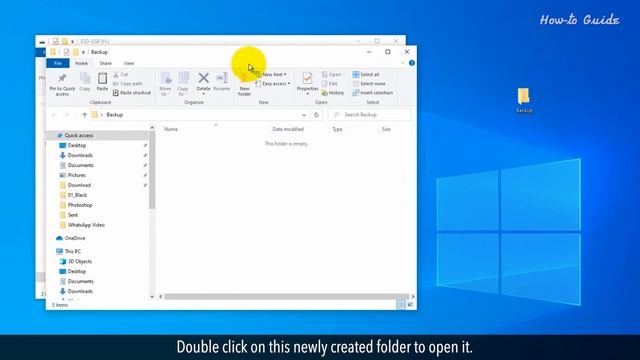The width and height of the screenshot is (640, 360).
Task: Switch to the View ribbon tab
Action: point(129,63)
